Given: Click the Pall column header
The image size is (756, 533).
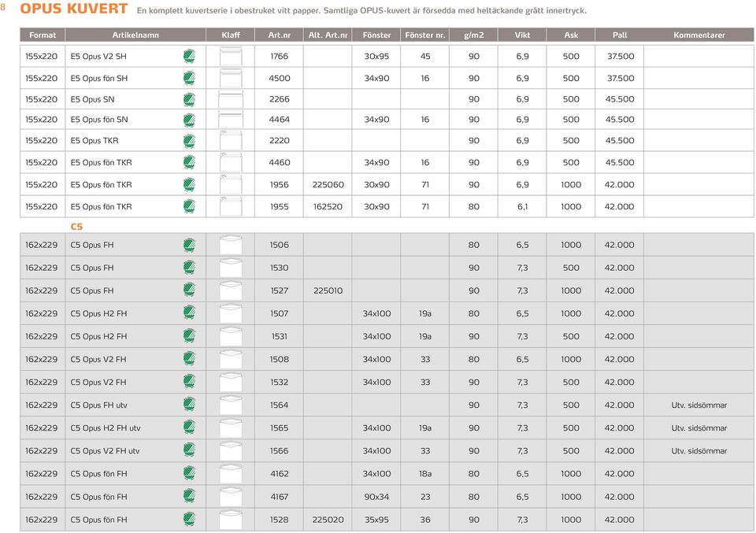Looking at the screenshot, I should tap(620, 35).
